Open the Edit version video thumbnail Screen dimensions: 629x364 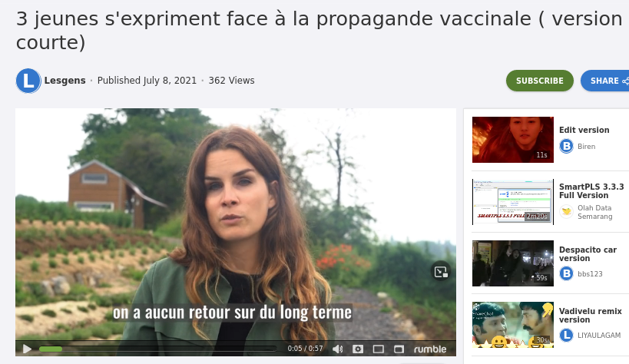click(513, 140)
